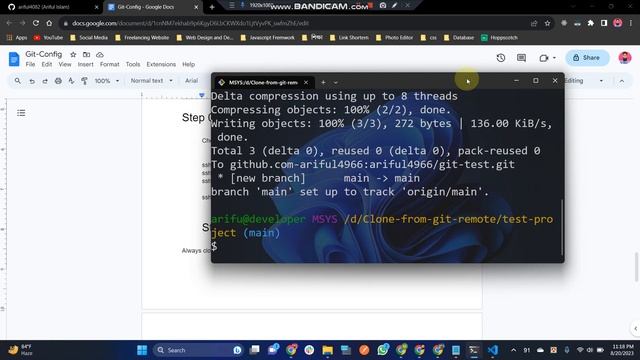The image size is (640, 360).
Task: Click the redo arrow in Docs toolbar
Action: [x=45, y=81]
